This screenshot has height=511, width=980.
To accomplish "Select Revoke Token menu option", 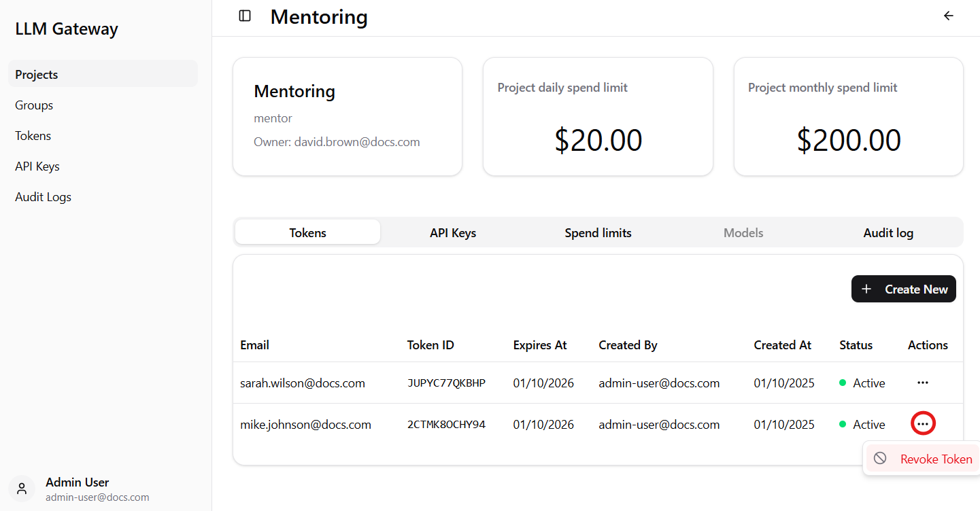I will [935, 459].
